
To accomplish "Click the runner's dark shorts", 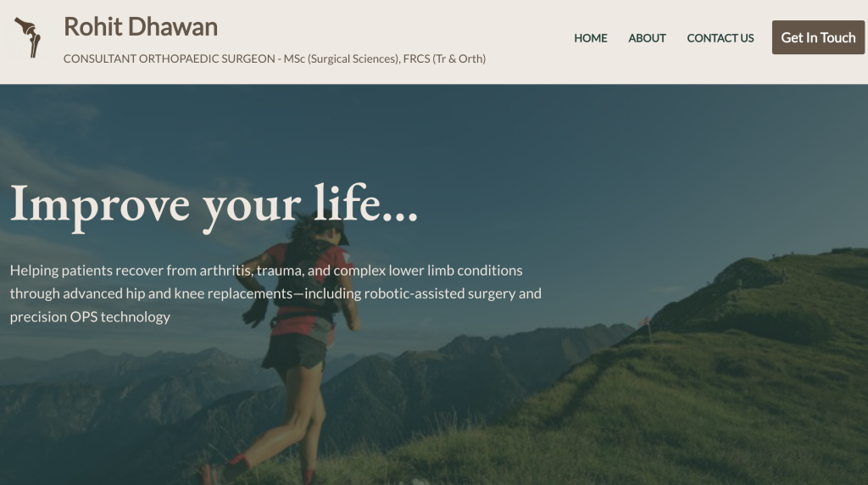I will (x=294, y=351).
